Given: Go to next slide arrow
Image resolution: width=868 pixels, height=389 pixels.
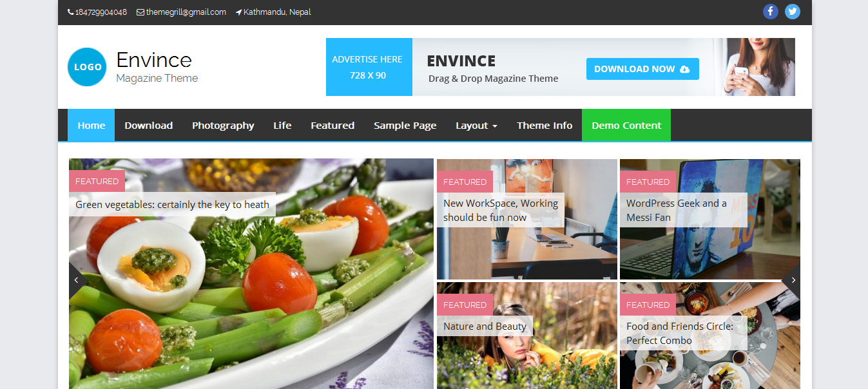Looking at the screenshot, I should click(792, 280).
